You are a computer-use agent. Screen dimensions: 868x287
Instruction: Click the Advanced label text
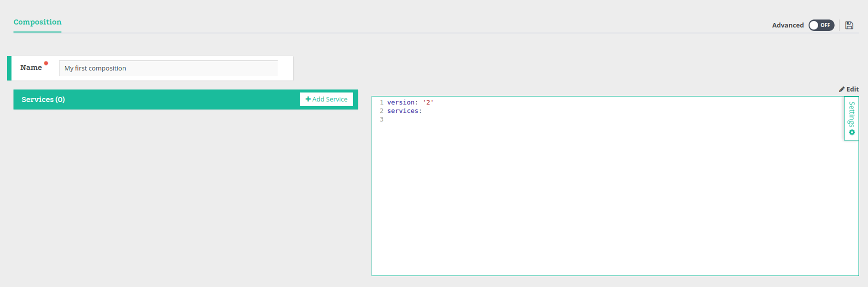[x=788, y=25]
